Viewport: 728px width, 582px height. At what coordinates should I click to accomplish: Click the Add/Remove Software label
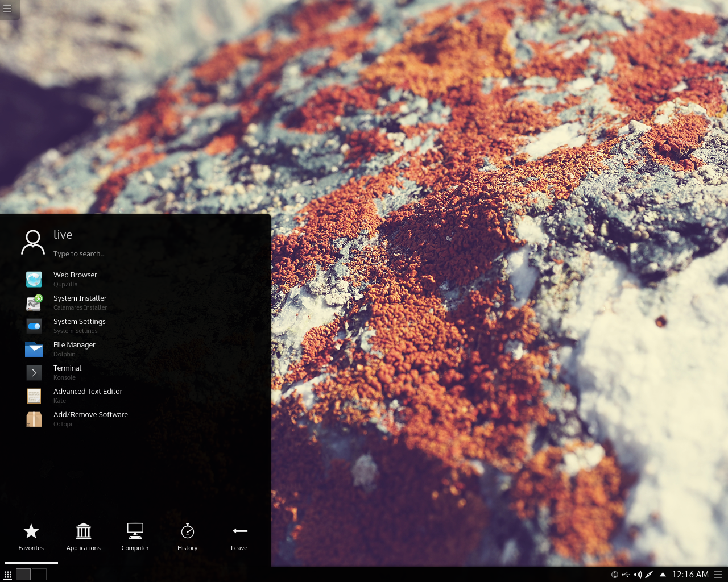tap(91, 415)
